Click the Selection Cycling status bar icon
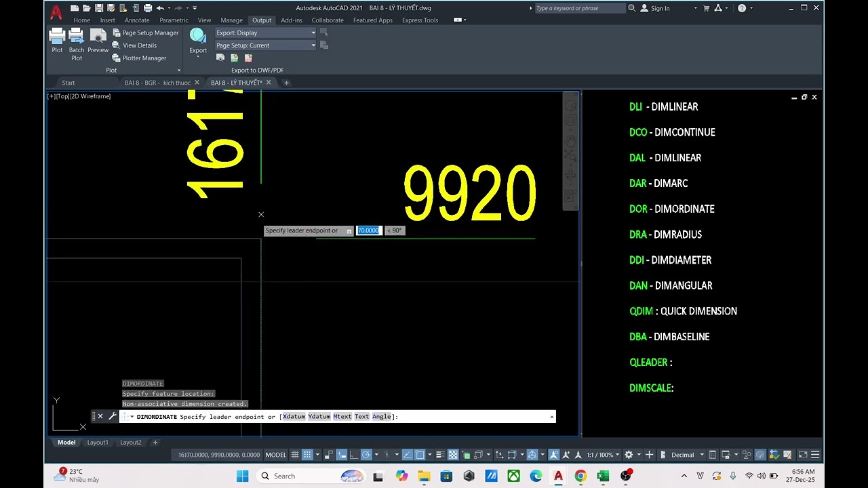The height and width of the screenshot is (488, 868). tap(466, 455)
